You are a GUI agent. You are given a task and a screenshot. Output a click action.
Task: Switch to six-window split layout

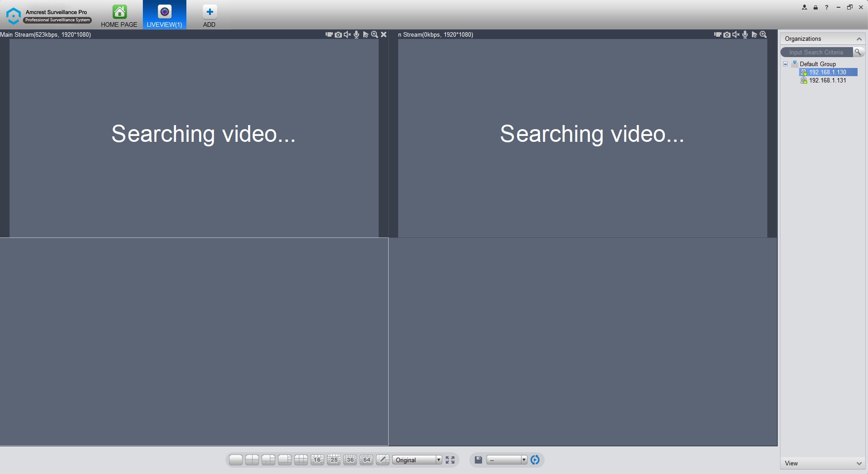268,460
